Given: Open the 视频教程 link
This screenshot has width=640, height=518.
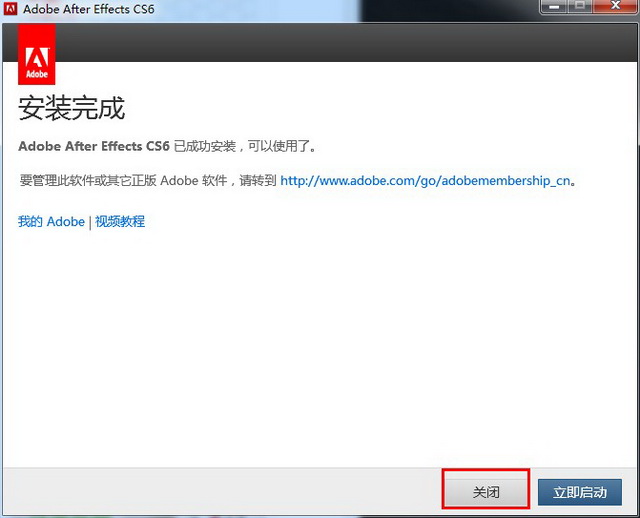Looking at the screenshot, I should 120,222.
